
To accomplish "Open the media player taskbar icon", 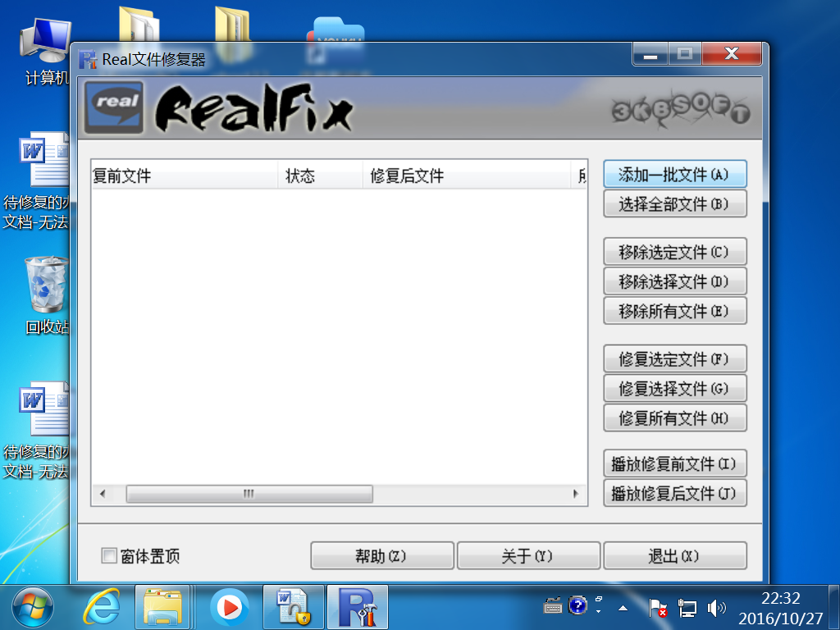I will click(x=230, y=608).
